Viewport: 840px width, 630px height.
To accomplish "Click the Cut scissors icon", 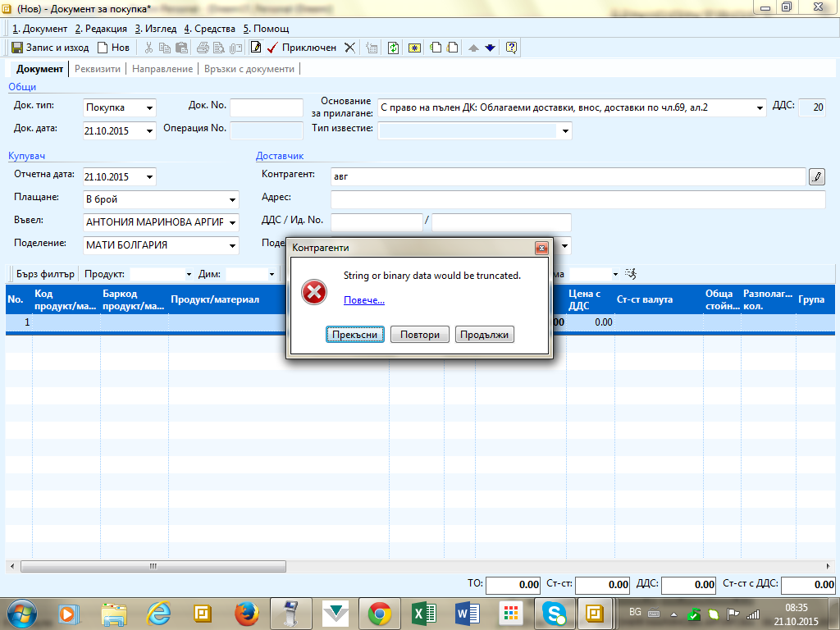I will (148, 48).
